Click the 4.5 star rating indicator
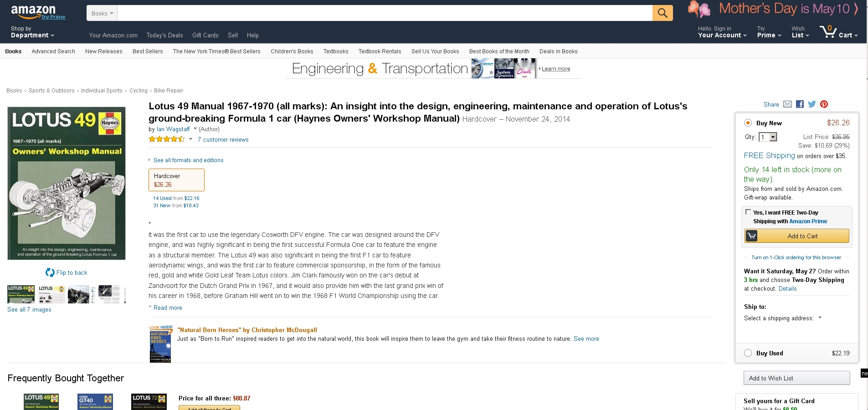This screenshot has height=410, width=868. (x=167, y=139)
